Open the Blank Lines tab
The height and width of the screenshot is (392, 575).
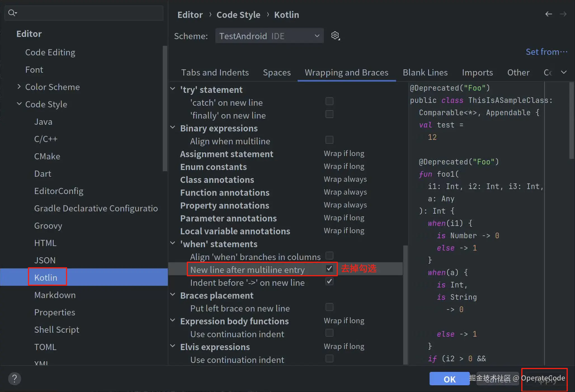[425, 72]
